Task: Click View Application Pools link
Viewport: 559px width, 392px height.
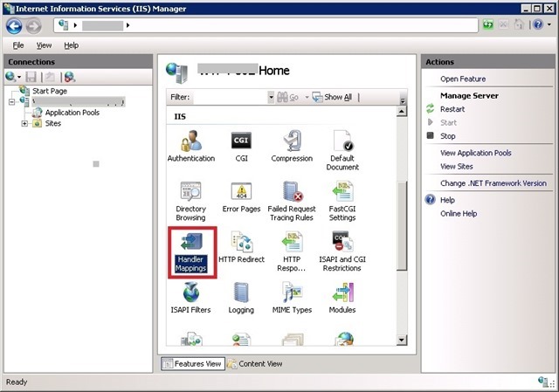Action: tap(475, 153)
